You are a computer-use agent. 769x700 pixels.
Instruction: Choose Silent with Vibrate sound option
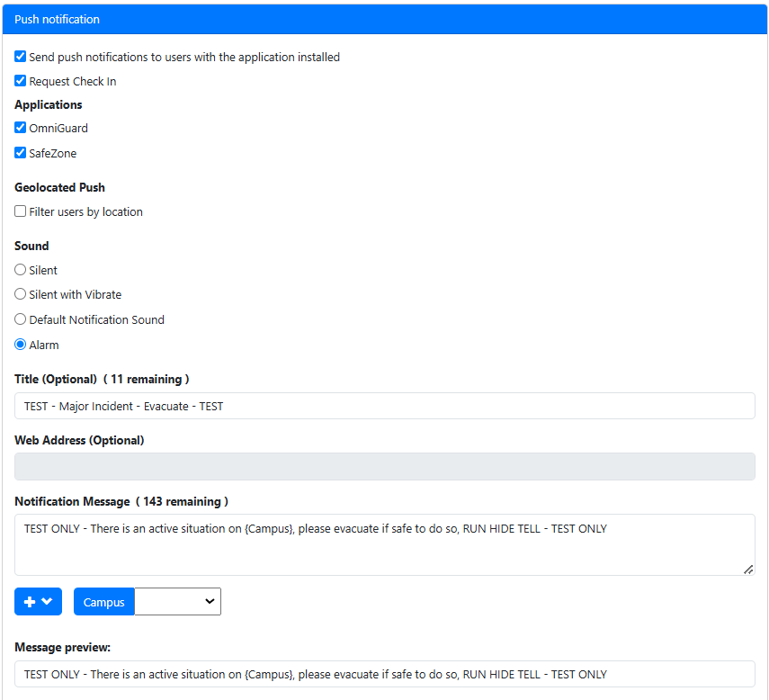21,294
